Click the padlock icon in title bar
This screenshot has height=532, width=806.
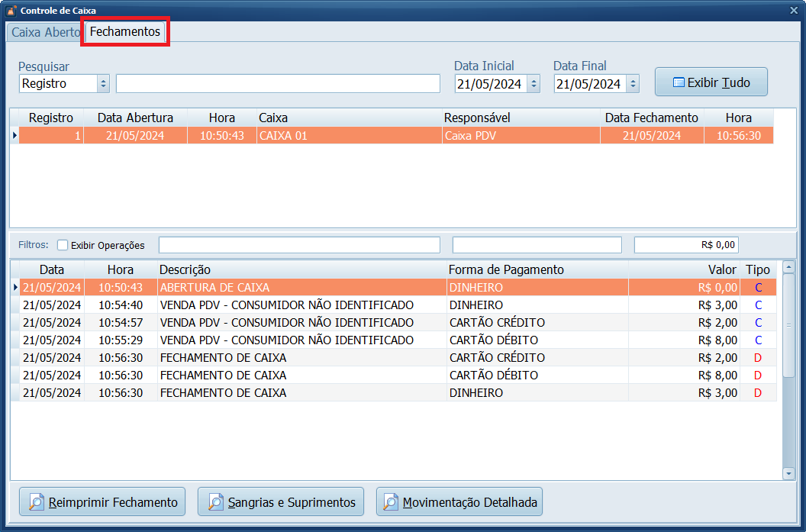click(x=11, y=11)
